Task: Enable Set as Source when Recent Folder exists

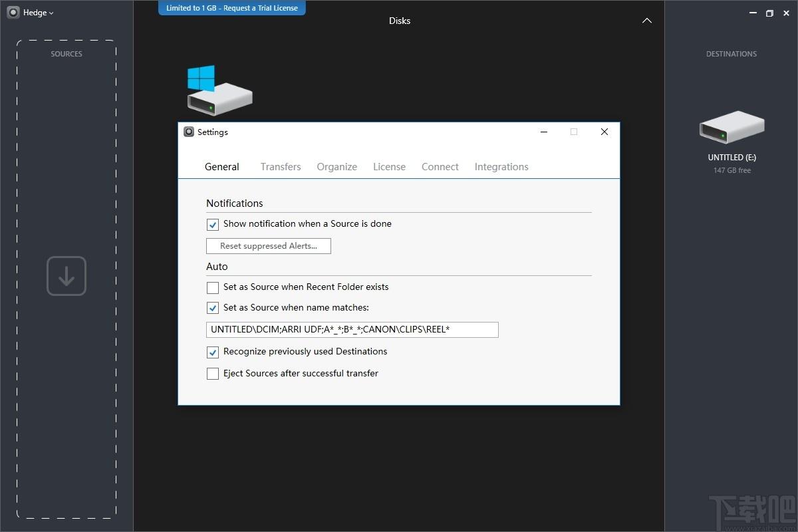Action: point(213,288)
